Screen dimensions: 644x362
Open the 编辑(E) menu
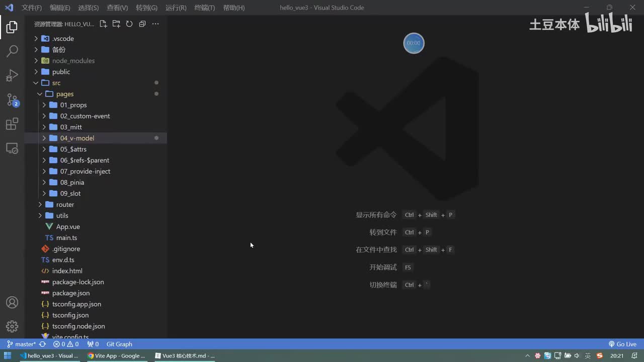[x=60, y=8]
